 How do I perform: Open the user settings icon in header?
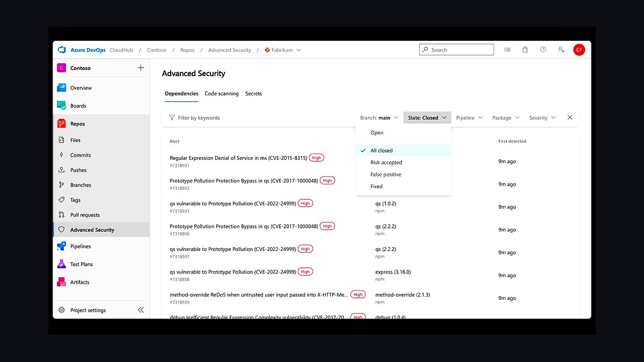point(561,49)
